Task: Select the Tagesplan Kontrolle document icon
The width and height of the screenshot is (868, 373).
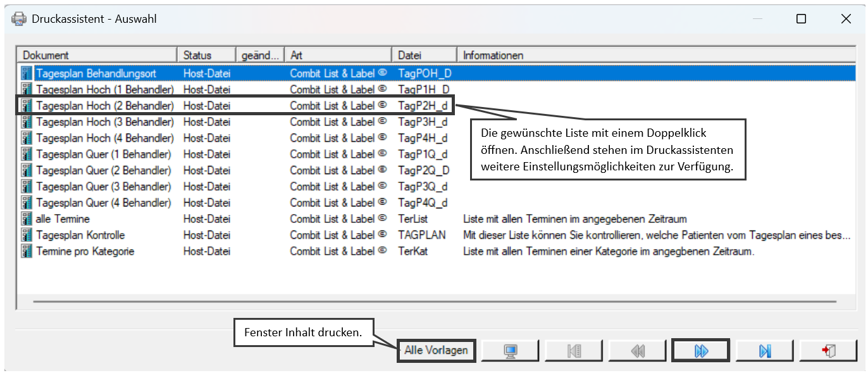Action: pos(27,235)
